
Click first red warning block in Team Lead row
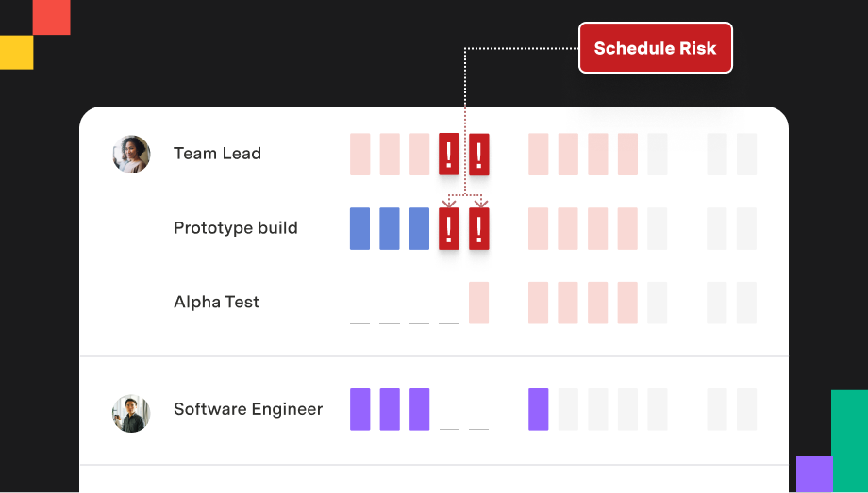(x=449, y=154)
